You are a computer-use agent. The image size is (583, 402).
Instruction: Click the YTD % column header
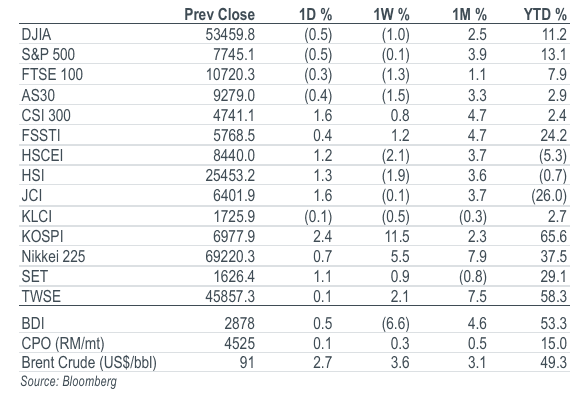[545, 15]
